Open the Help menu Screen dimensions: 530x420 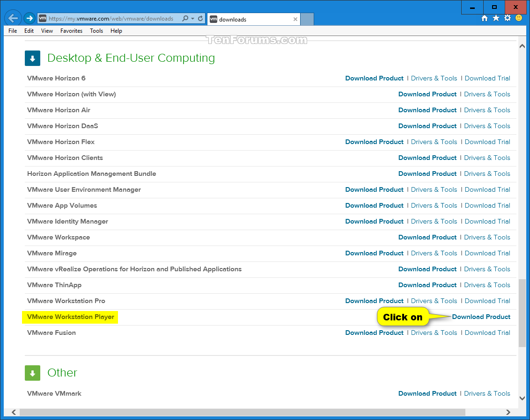(x=116, y=31)
